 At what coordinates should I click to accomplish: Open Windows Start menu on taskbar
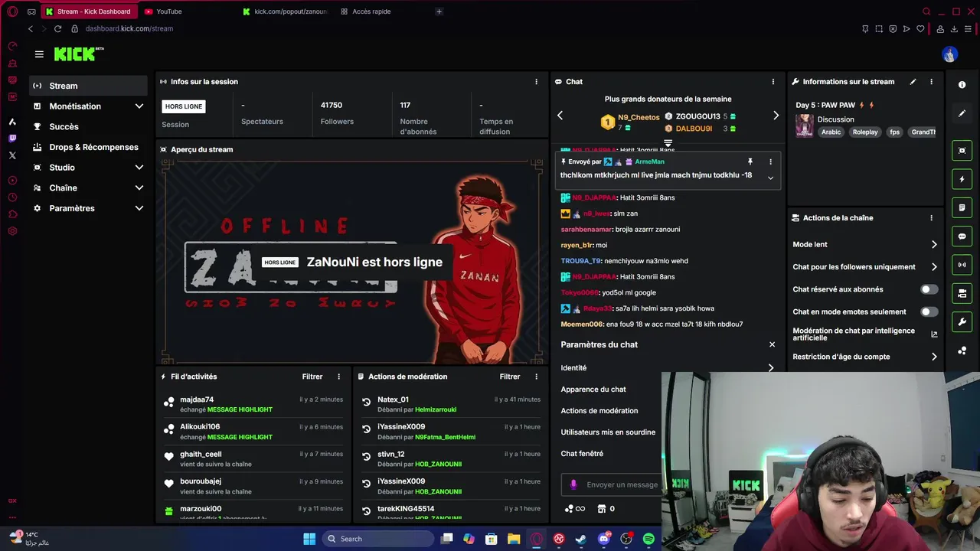309,539
